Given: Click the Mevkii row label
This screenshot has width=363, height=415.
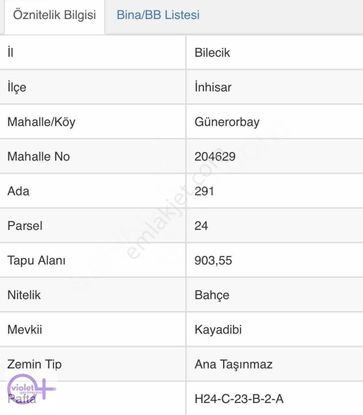Looking at the screenshot, I should (25, 330).
